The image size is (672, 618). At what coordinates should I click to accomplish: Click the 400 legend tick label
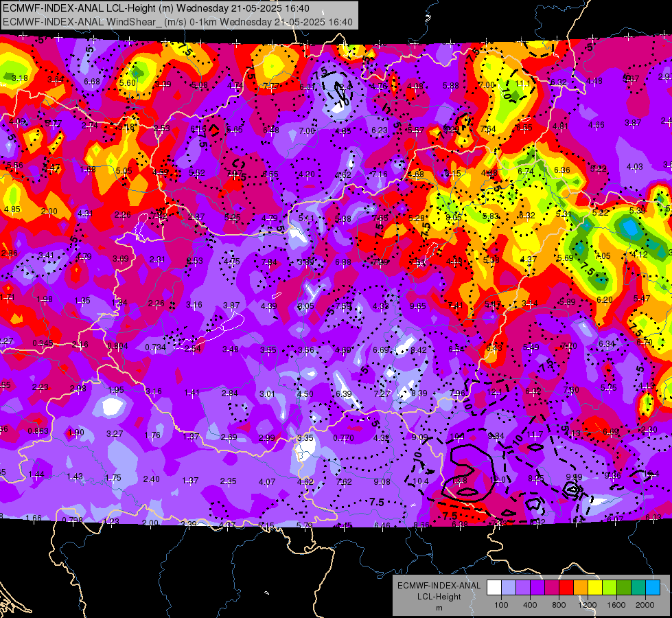click(x=530, y=605)
